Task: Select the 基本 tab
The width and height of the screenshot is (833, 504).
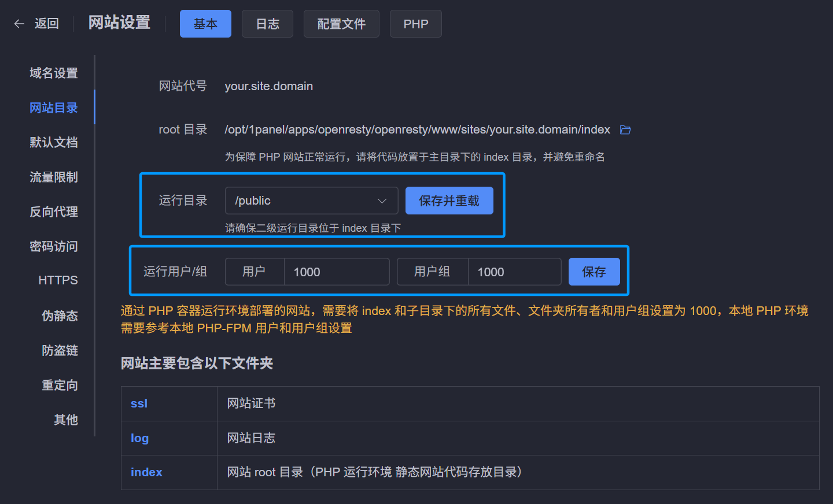Action: tap(205, 24)
